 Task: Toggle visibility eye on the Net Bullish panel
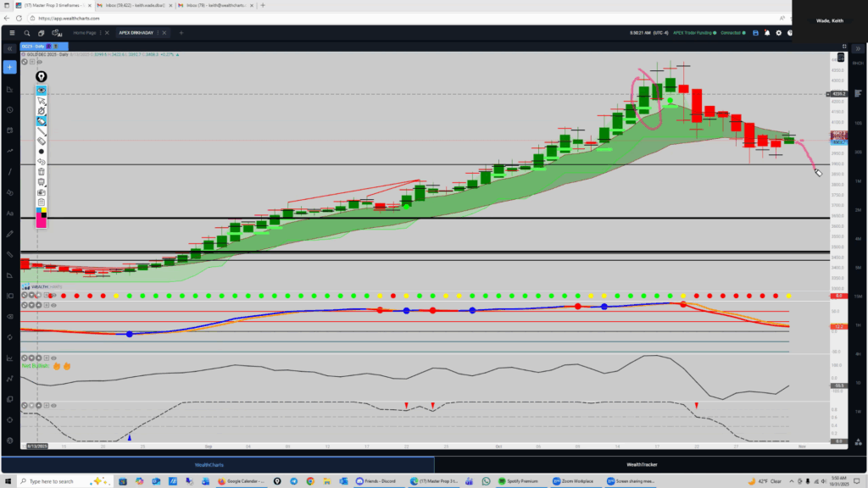53,358
